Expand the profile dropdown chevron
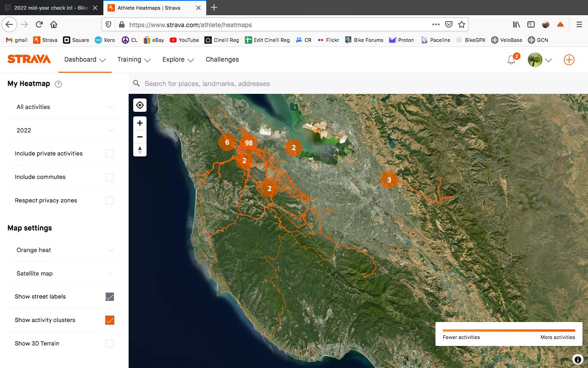The width and height of the screenshot is (588, 368). coord(548,60)
